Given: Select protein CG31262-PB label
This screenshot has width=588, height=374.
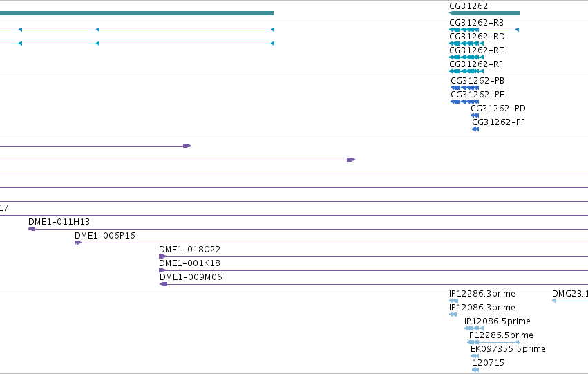Looking at the screenshot, I should click(477, 81).
